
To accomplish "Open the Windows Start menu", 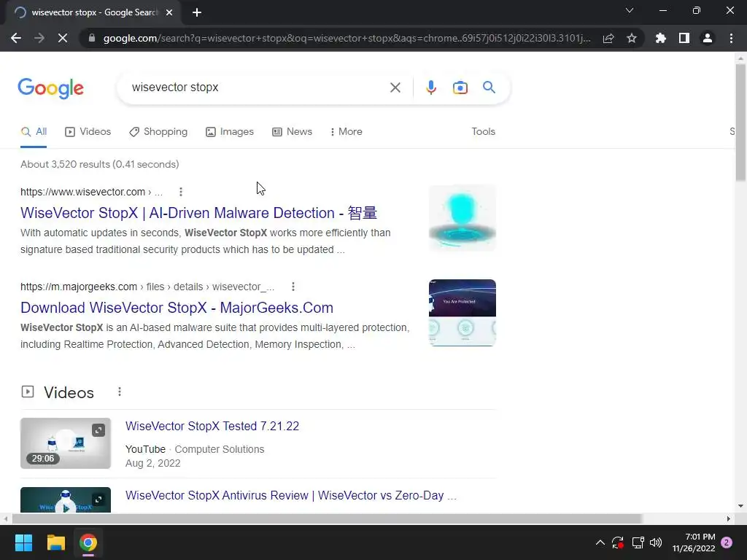I will 23,542.
